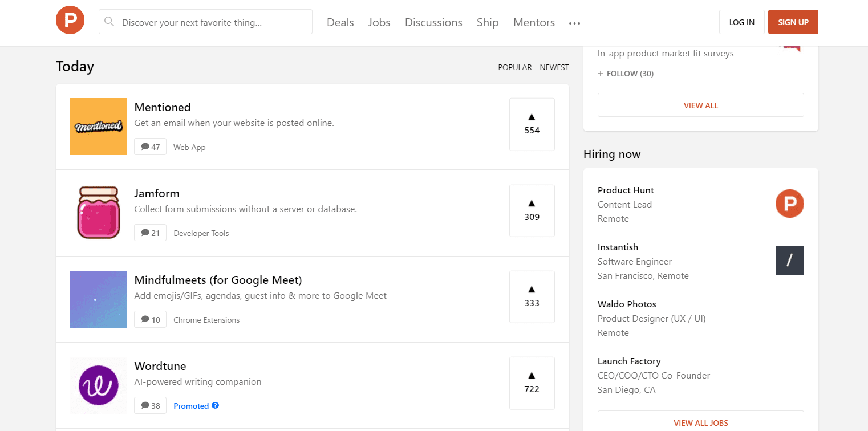Click the 'San Diego, CA' location text
The width and height of the screenshot is (868, 431).
(627, 390)
